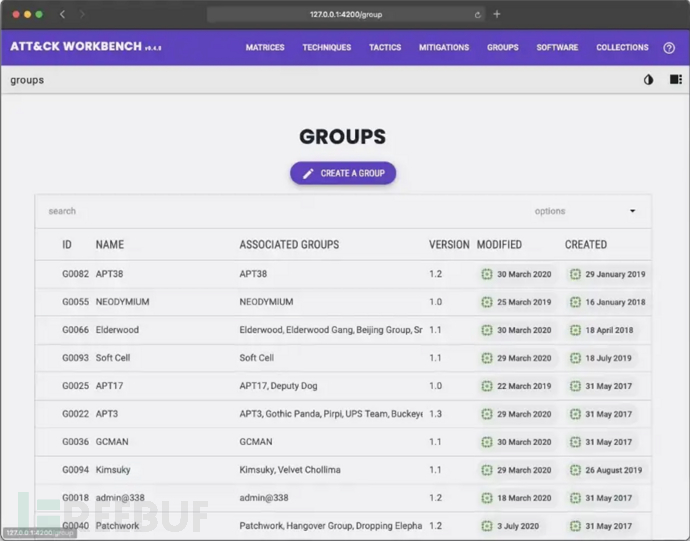Toggle the sidebar panel layout icon
Image resolution: width=690 pixels, height=541 pixels.
point(676,80)
